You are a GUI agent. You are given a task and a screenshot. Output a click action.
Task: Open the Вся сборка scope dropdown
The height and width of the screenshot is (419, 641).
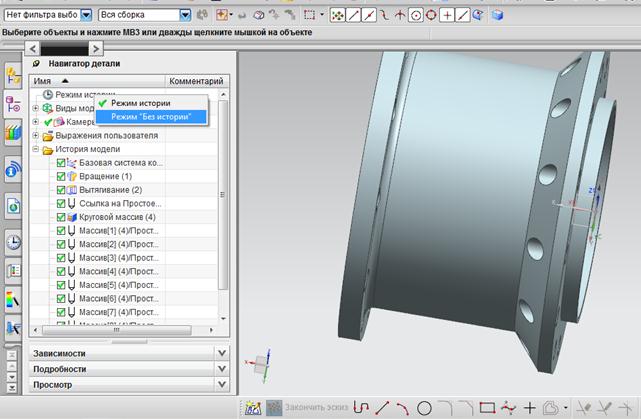click(185, 15)
